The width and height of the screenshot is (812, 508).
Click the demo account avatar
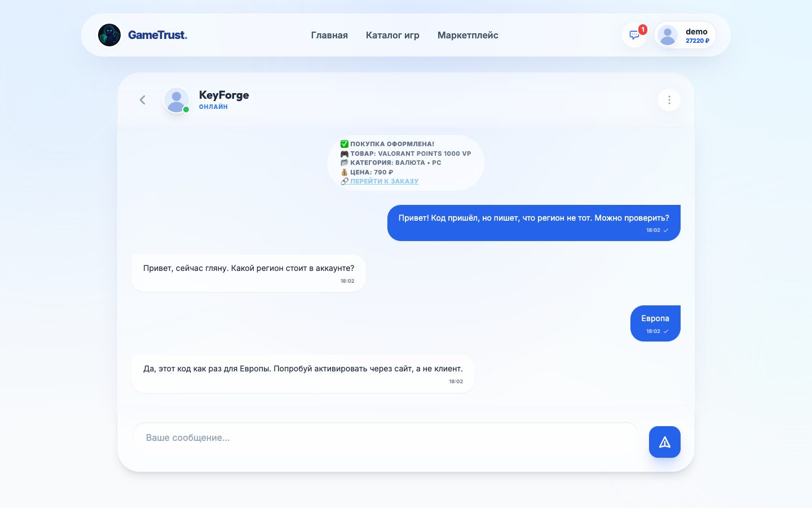pos(668,36)
